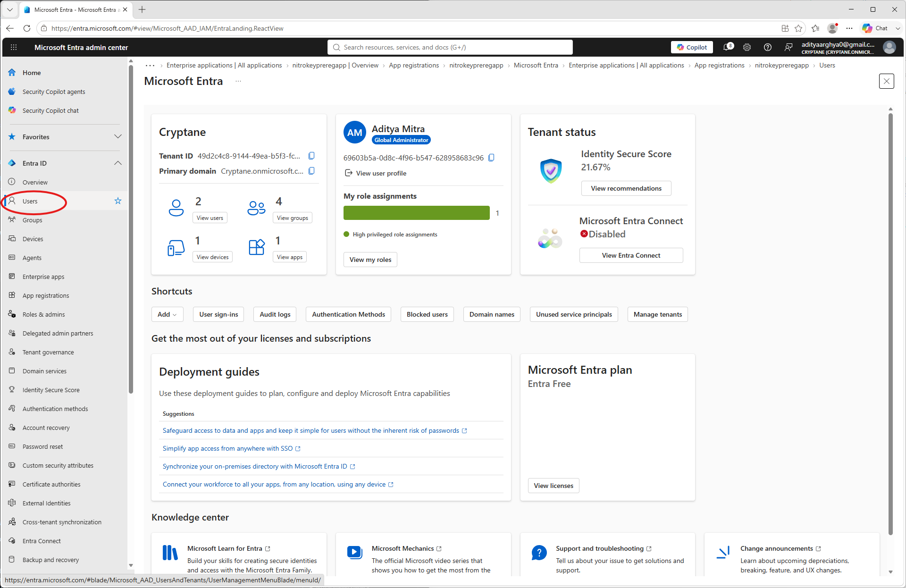Click the View devices button
The width and height of the screenshot is (906, 588).
click(x=213, y=257)
